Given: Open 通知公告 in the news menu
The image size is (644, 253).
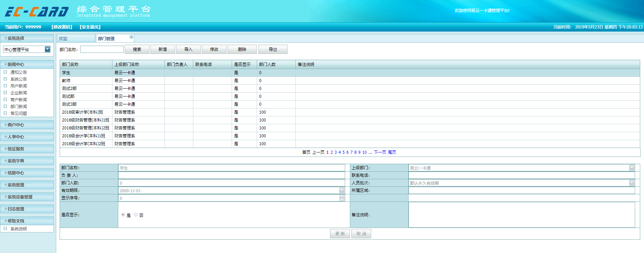Looking at the screenshot, I should tap(19, 72).
